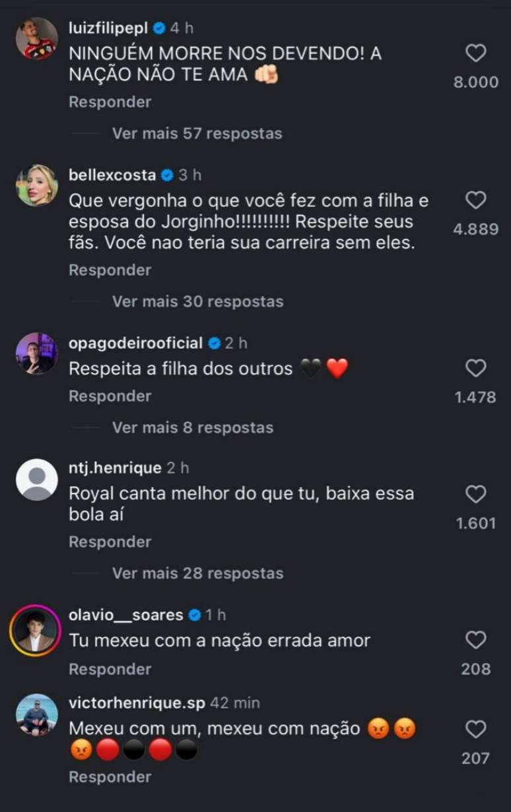Expand 57 more replies under luizfilipepl
The image size is (511, 812).
coord(197,133)
